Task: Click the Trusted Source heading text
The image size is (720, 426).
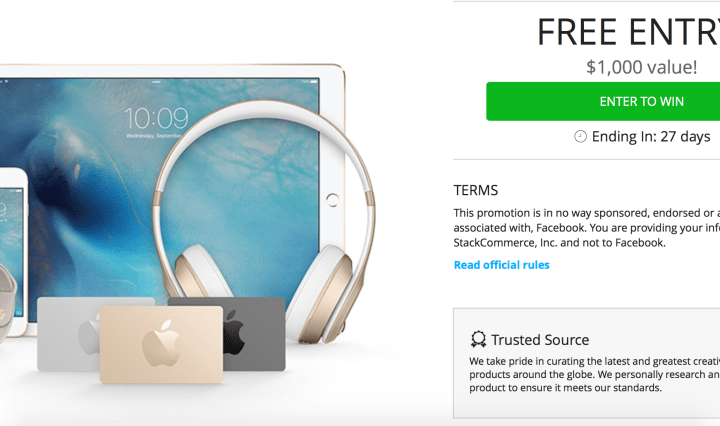Action: pos(540,340)
